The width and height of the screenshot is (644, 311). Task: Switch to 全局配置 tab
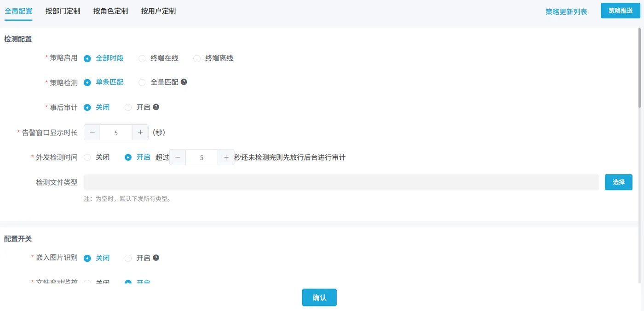[x=18, y=11]
